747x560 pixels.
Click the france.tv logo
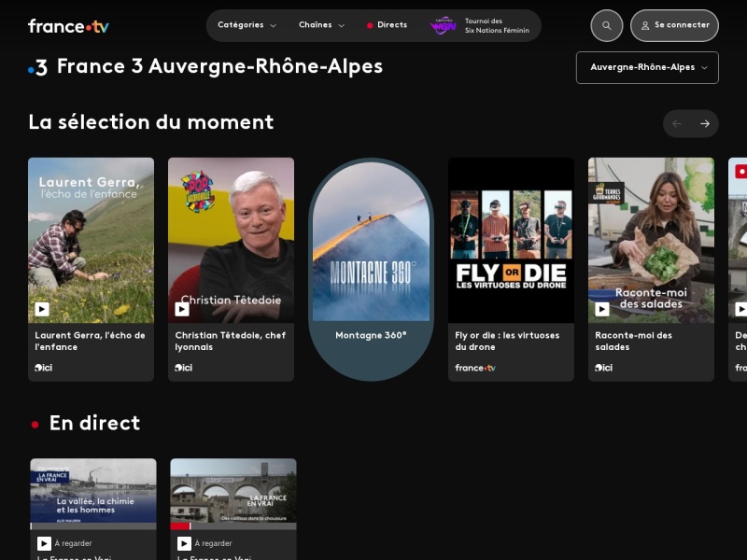[68, 26]
